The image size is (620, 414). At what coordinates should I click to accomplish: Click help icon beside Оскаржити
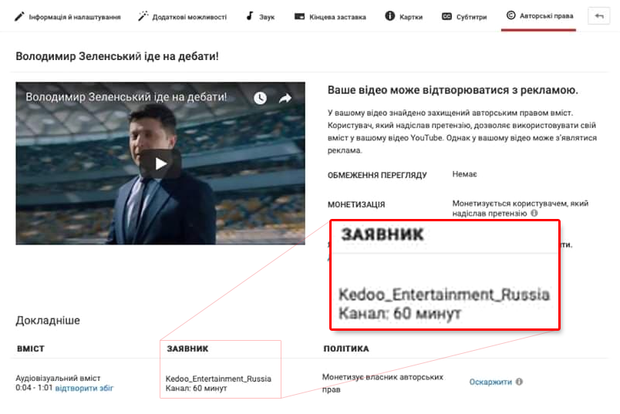click(x=520, y=382)
